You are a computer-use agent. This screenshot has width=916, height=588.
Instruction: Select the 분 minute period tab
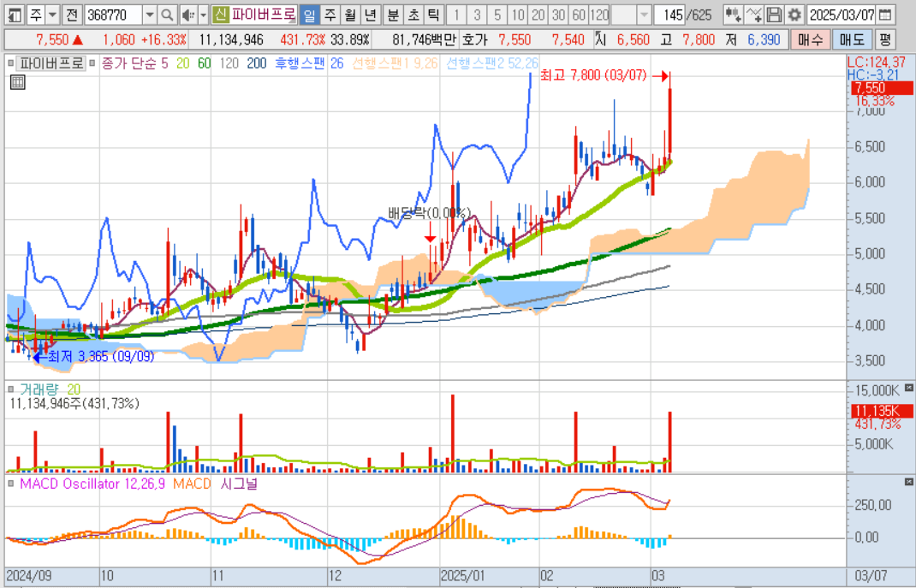click(x=393, y=15)
